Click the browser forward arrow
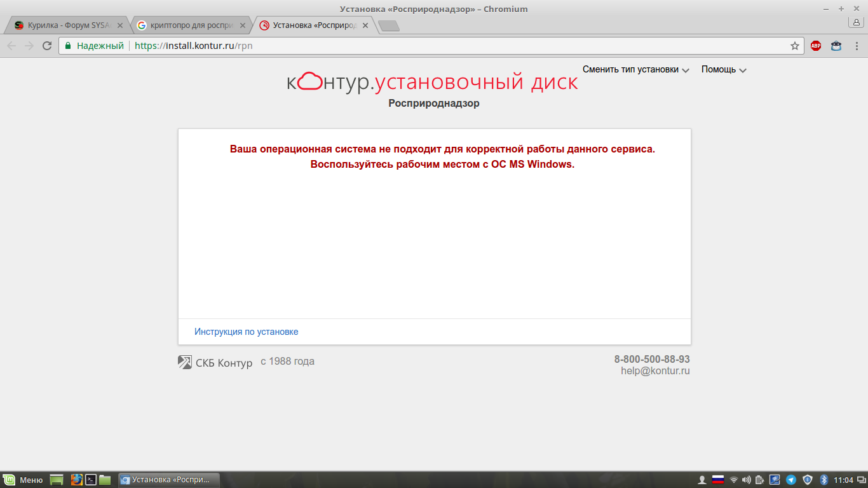The height and width of the screenshot is (488, 868). (x=29, y=46)
